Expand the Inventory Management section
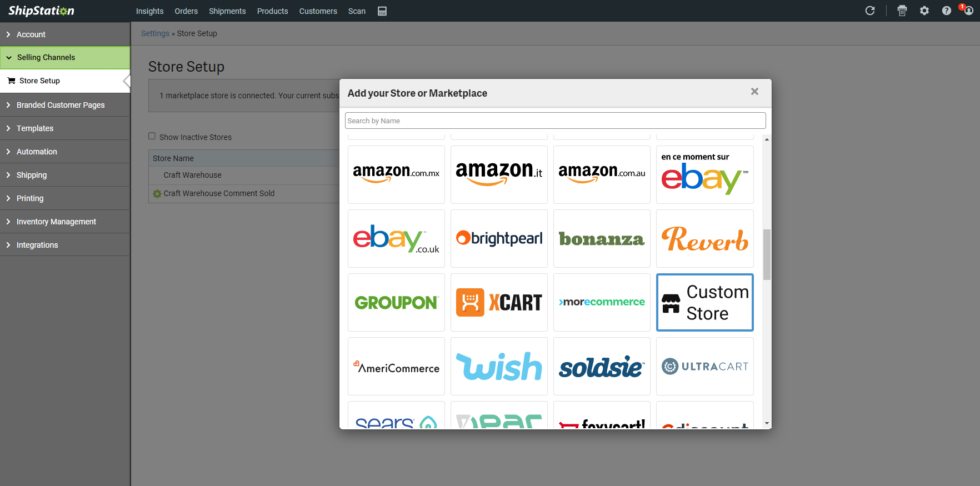Viewport: 980px width, 486px height. (65, 222)
